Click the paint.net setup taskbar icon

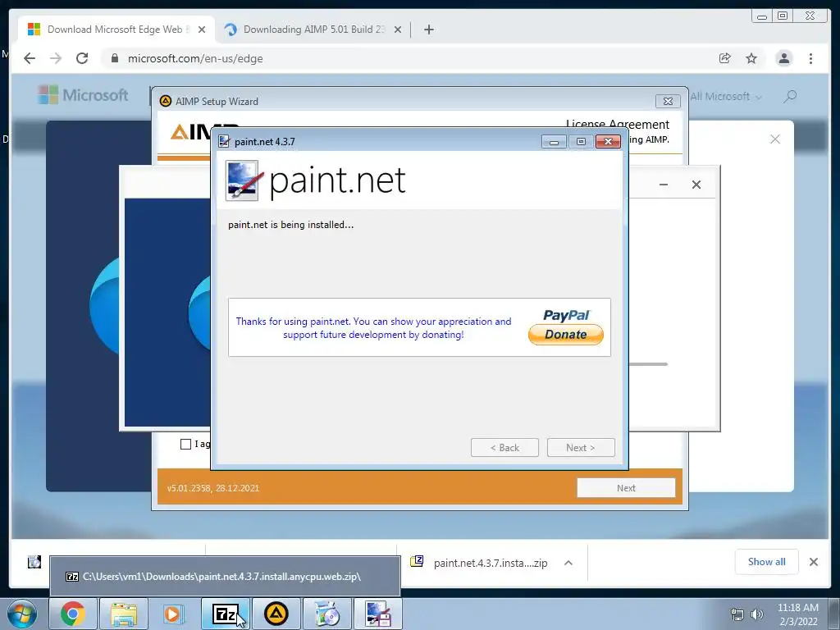[378, 614]
